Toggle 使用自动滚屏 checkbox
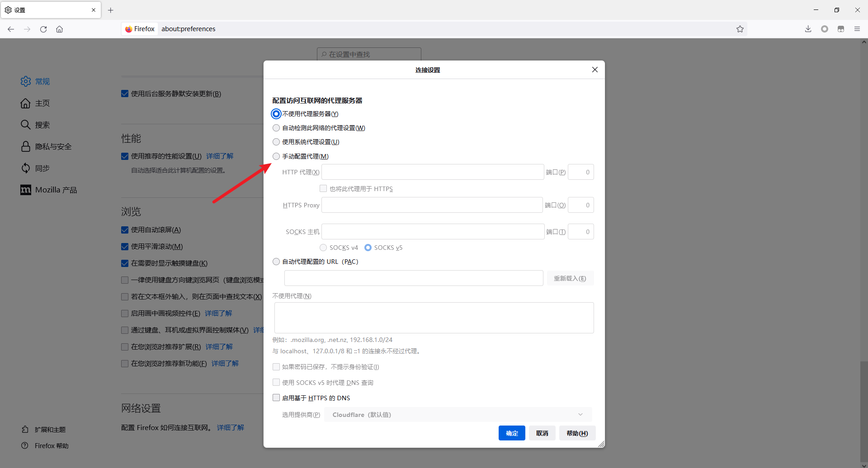 [x=125, y=230]
